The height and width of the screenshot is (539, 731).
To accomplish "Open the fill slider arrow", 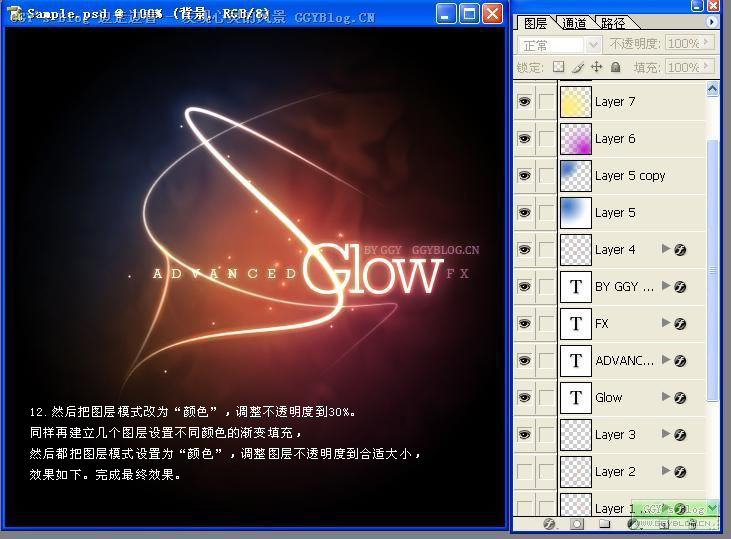I will 707,67.
